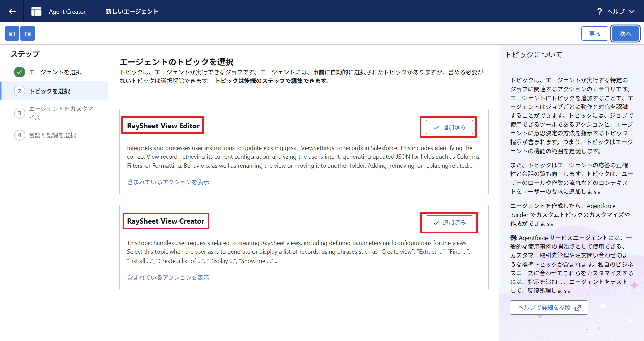Click the step 3 number circle

pos(19,113)
